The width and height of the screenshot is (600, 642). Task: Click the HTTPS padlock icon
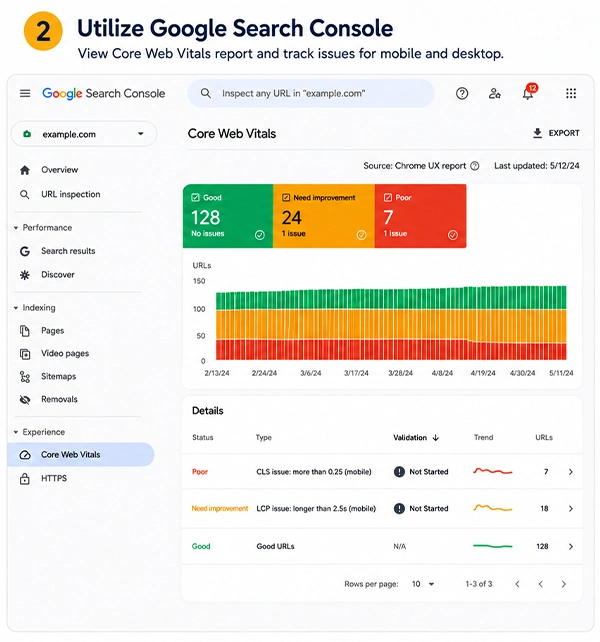pos(25,478)
